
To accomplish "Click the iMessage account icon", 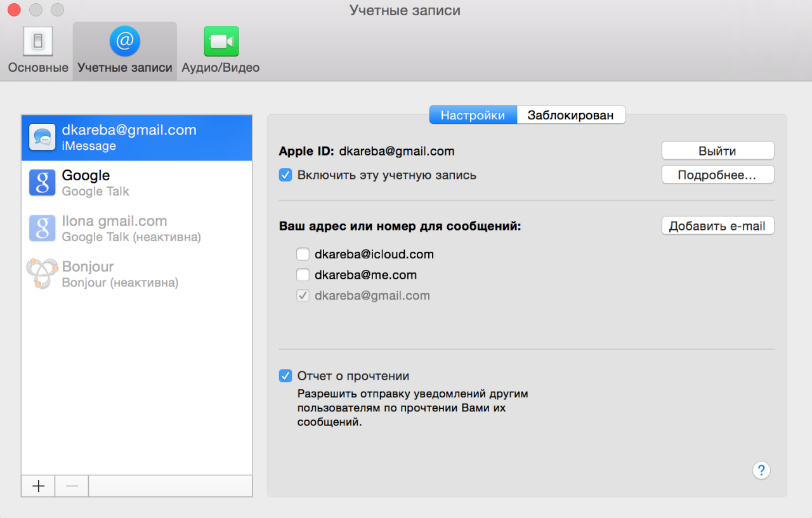I will [x=43, y=137].
